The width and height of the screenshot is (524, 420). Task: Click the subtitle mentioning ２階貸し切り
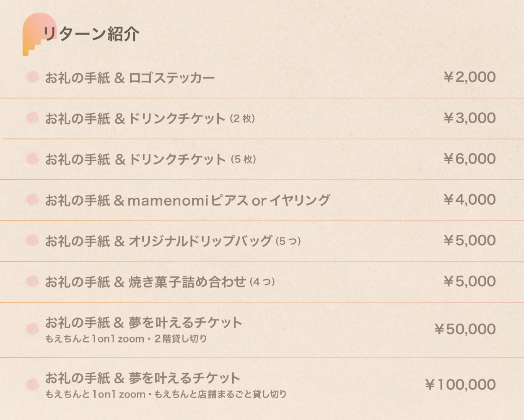[x=126, y=339]
